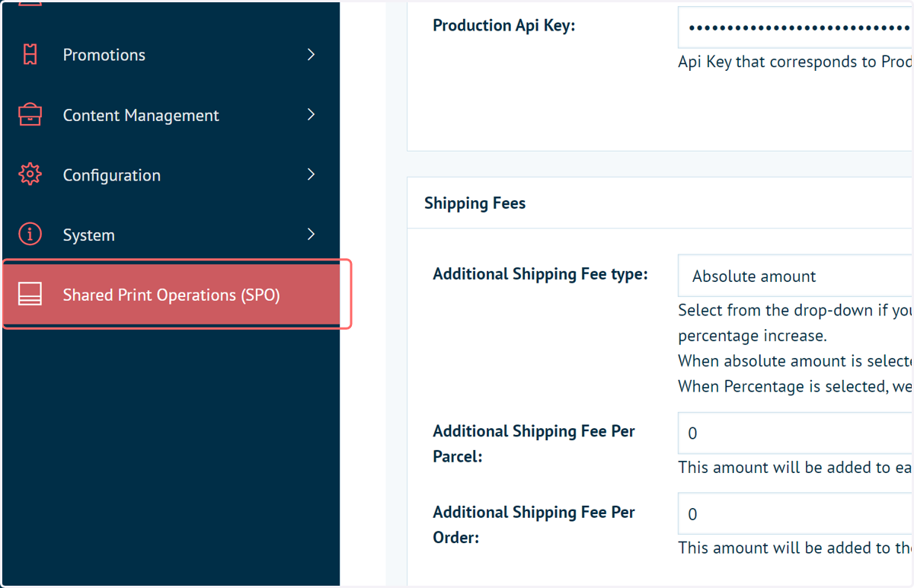Expand the System menu chevron

pos(311,235)
